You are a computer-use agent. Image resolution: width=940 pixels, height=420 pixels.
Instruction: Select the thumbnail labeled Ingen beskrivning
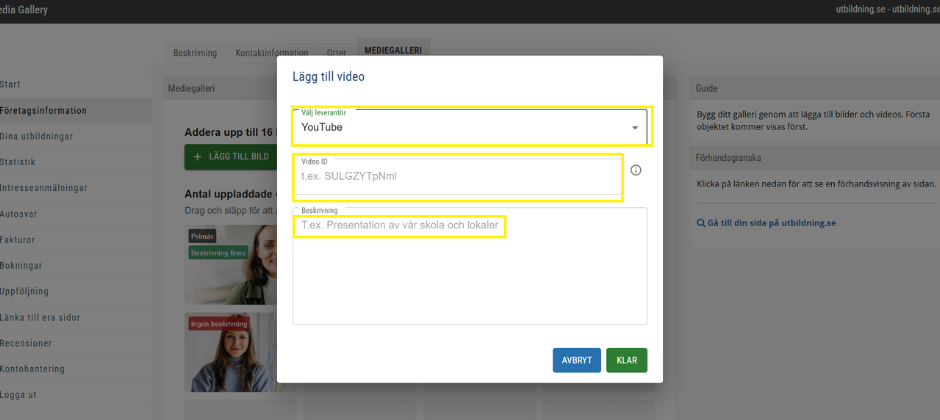pyautogui.click(x=231, y=352)
